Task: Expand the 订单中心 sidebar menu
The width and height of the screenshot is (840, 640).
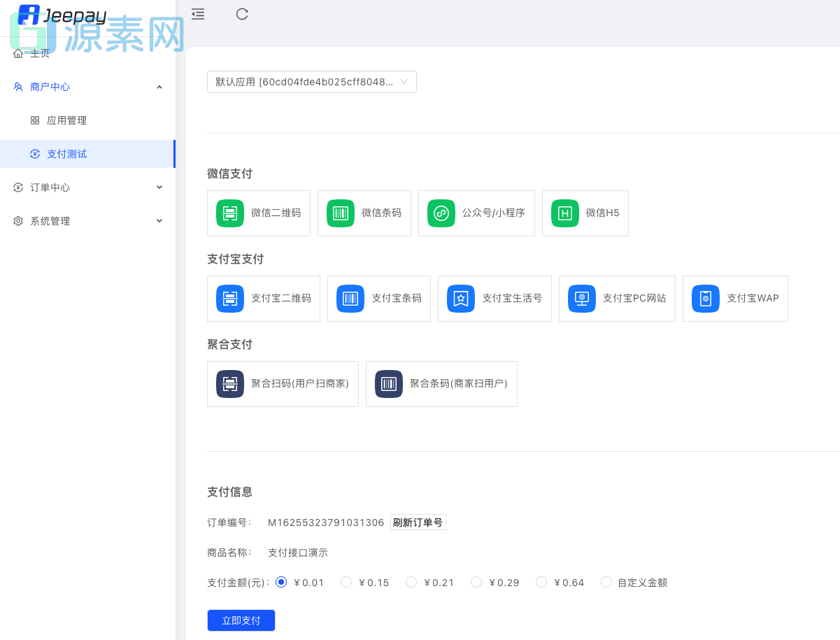Action: pyautogui.click(x=87, y=187)
